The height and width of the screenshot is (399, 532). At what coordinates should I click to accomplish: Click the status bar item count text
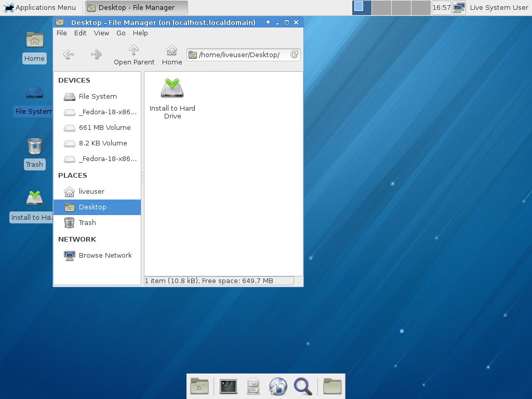pyautogui.click(x=209, y=281)
